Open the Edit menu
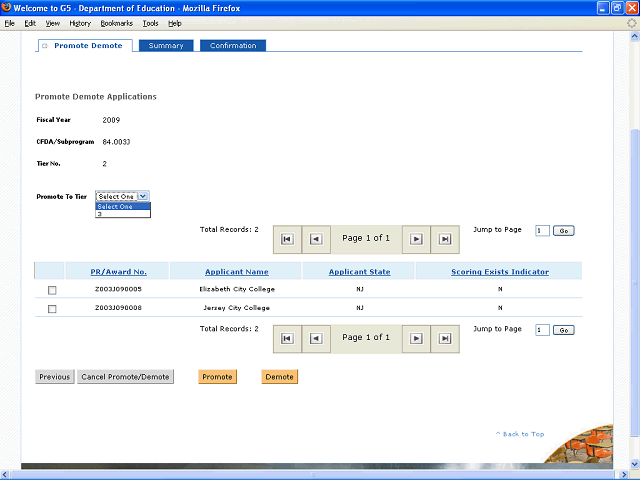This screenshot has height=480, width=640. click(x=30, y=23)
